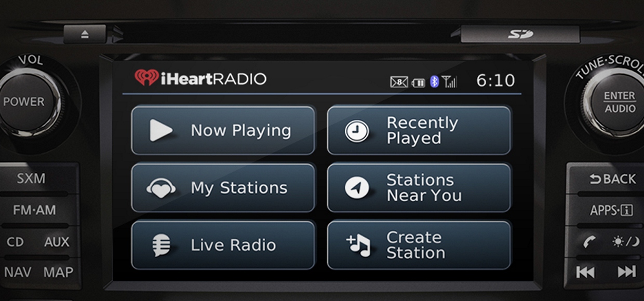Screen dimensions: 644x301
Task: Toggle the day/night brightness button
Action: point(625,241)
